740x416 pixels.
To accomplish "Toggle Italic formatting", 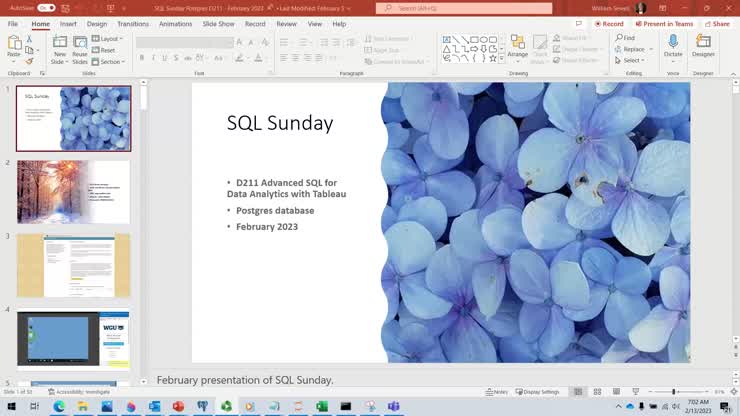I will [153, 58].
